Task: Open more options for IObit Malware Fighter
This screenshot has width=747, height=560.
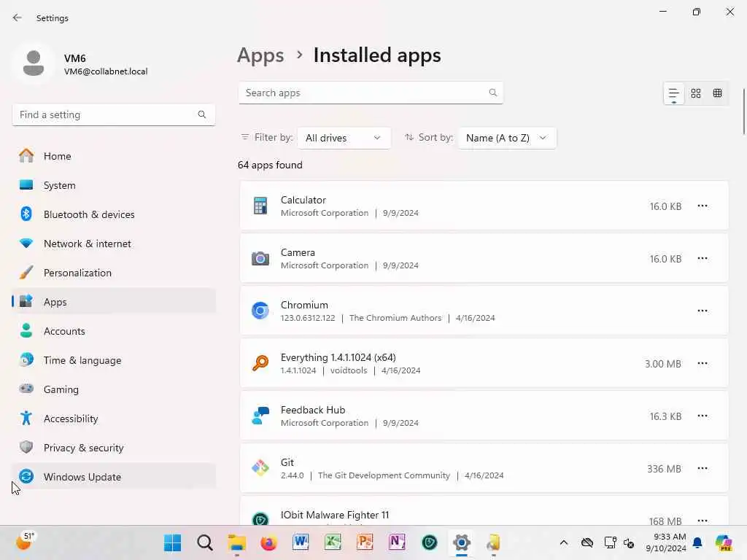Action: tap(703, 520)
